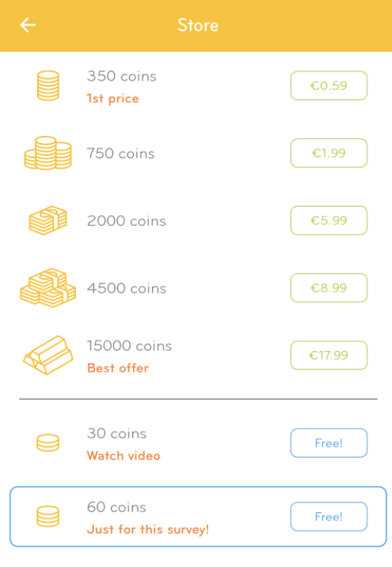Tap the triple coin stacks icon for 750 coins

pos(48,153)
